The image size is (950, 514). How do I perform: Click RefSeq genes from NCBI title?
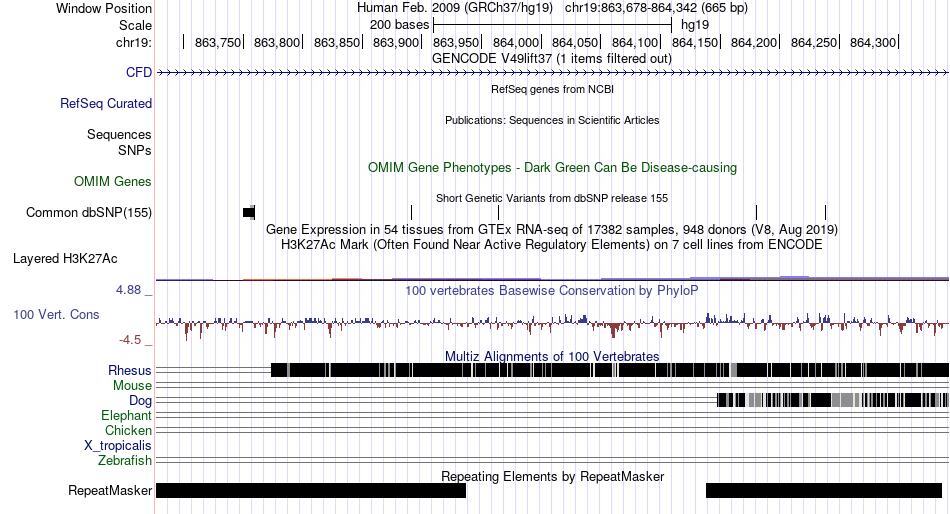[x=553, y=89]
